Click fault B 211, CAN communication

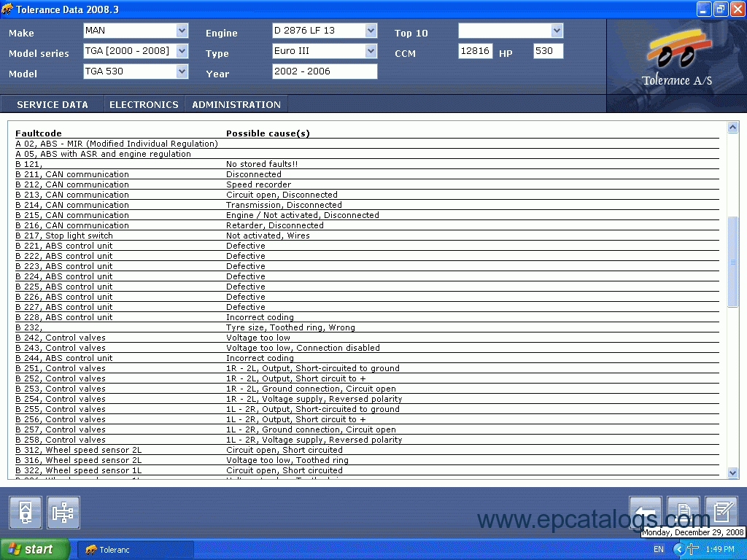367,174
